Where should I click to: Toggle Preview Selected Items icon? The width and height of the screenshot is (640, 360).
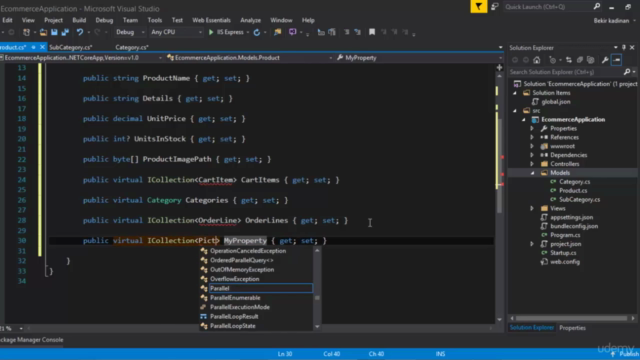[x=617, y=60]
